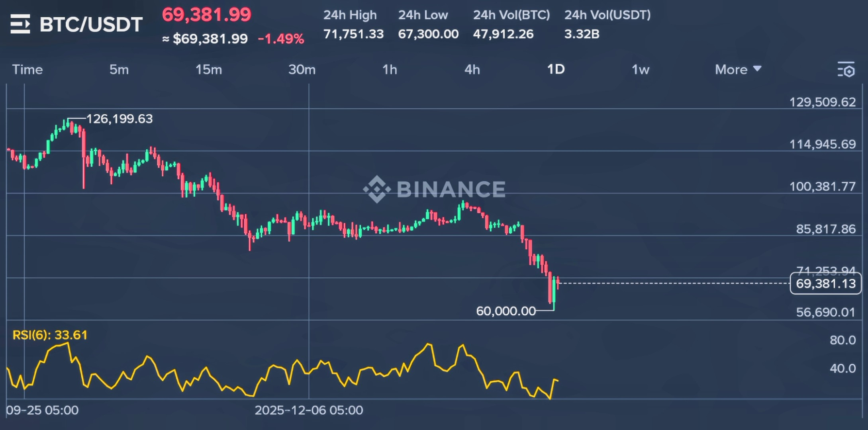Select the 1w interval

(641, 70)
